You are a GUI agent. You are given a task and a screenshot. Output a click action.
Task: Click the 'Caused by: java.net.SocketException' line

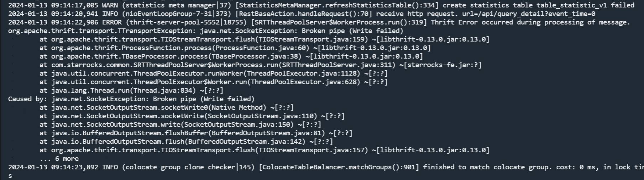click(x=131, y=99)
